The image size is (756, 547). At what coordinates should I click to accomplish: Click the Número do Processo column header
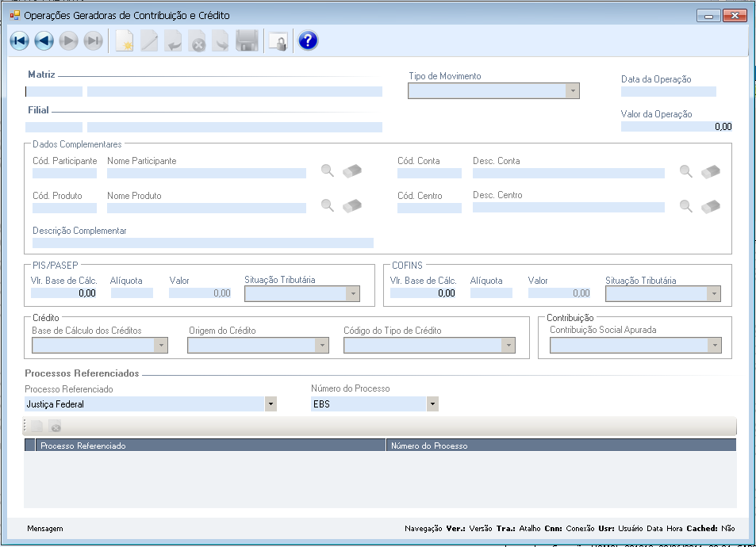point(560,446)
